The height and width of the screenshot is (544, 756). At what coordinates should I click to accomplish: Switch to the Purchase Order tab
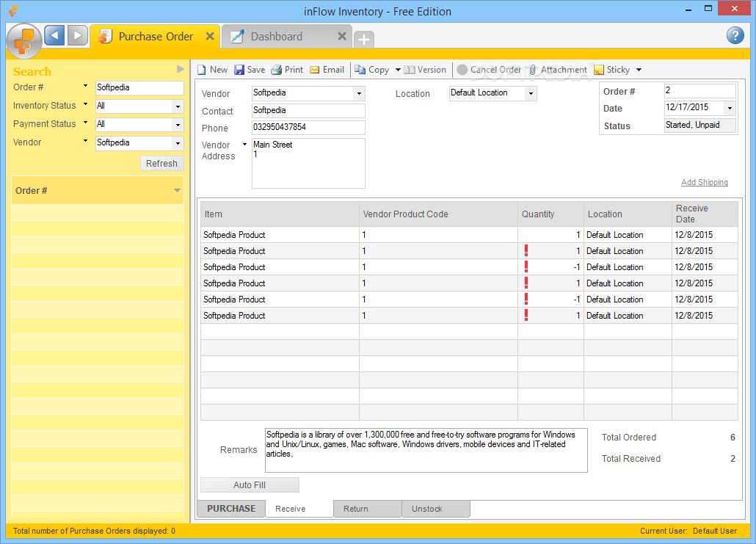(155, 36)
